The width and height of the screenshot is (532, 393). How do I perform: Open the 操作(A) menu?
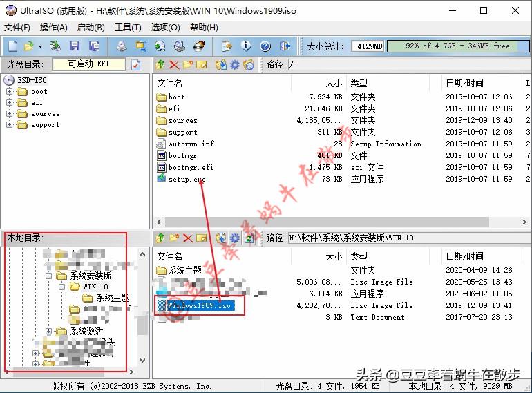click(x=54, y=28)
